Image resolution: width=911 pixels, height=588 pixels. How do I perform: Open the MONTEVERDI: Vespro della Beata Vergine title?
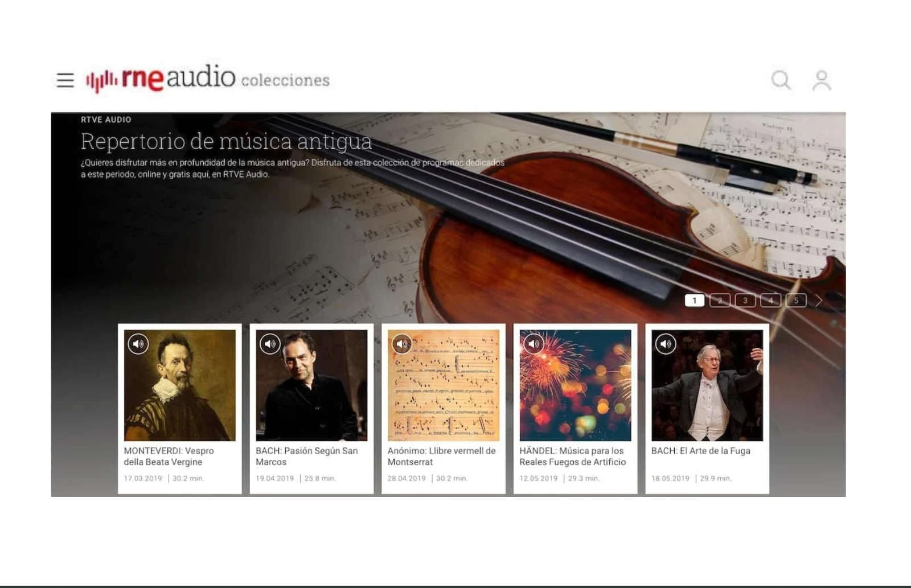[169, 457]
